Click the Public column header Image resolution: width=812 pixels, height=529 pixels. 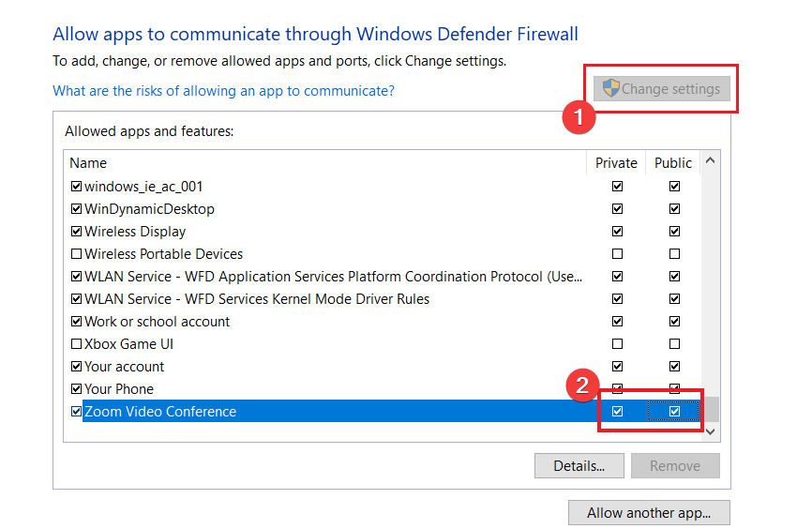(x=673, y=163)
